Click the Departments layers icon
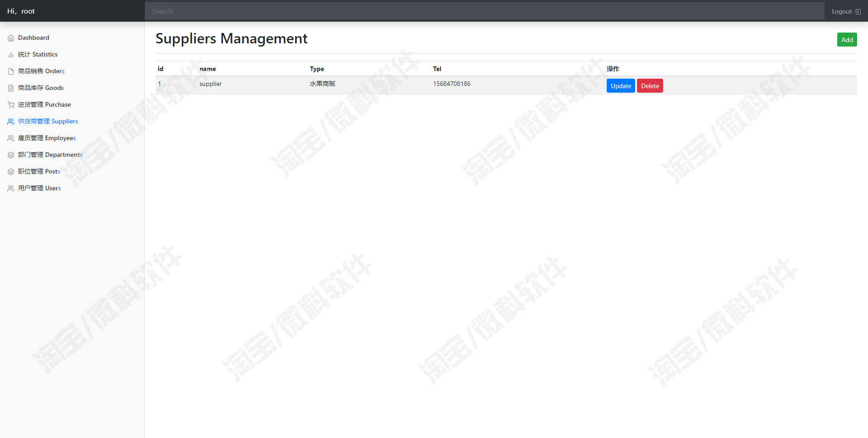The width and height of the screenshot is (868, 438). 11,155
